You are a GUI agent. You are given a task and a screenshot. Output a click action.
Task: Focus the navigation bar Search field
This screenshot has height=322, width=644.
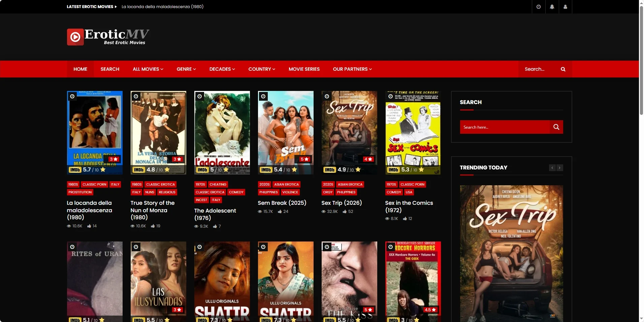(539, 69)
